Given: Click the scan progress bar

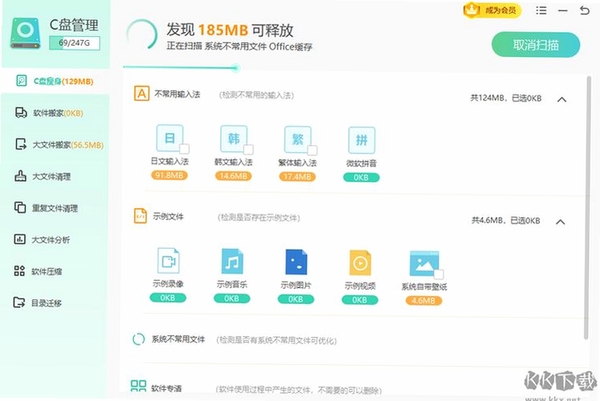Looking at the screenshot, I should click(181, 68).
